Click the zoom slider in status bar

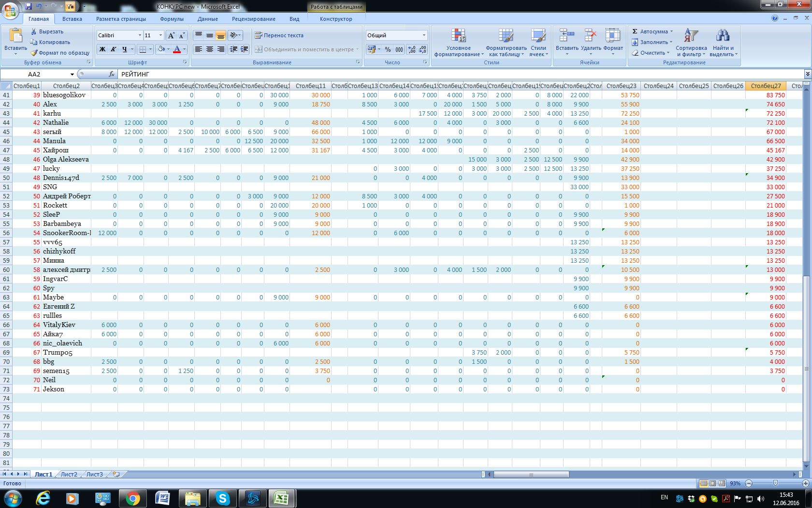(x=775, y=483)
